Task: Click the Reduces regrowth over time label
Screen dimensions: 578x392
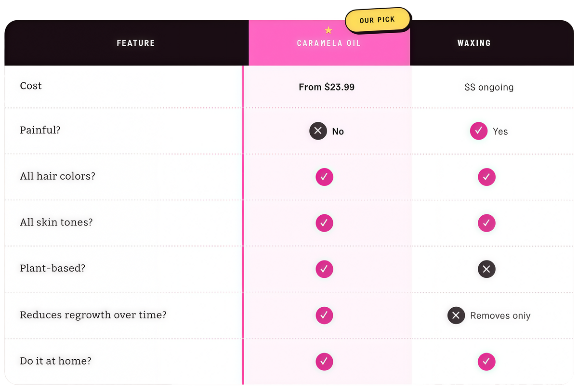Action: point(93,315)
